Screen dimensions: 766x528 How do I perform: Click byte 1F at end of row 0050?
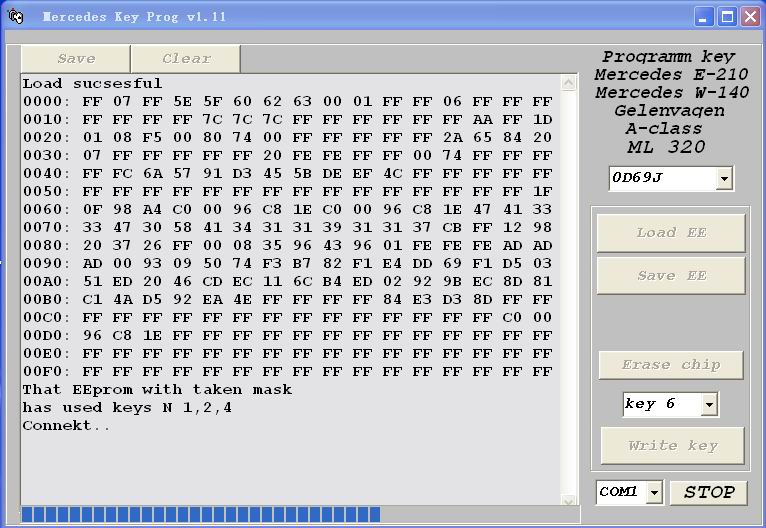[542, 191]
